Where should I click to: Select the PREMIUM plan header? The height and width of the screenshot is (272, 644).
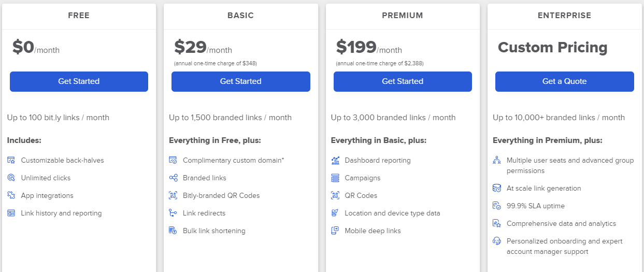tap(403, 16)
